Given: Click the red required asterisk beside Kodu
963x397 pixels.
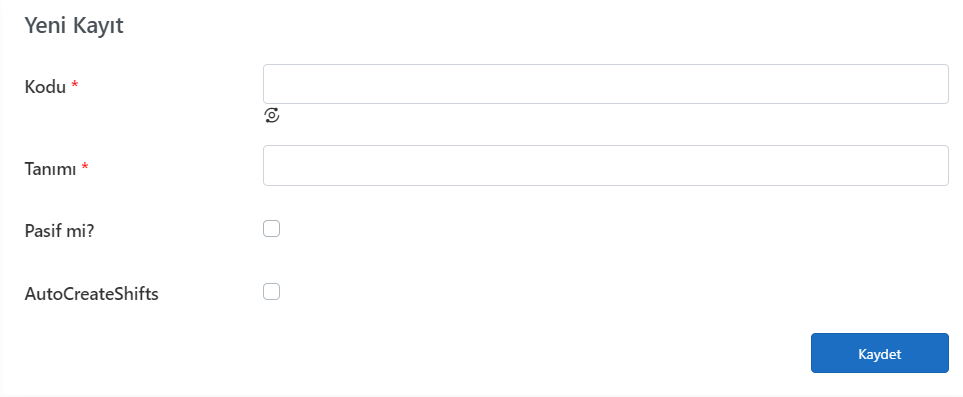Looking at the screenshot, I should click(75, 85).
